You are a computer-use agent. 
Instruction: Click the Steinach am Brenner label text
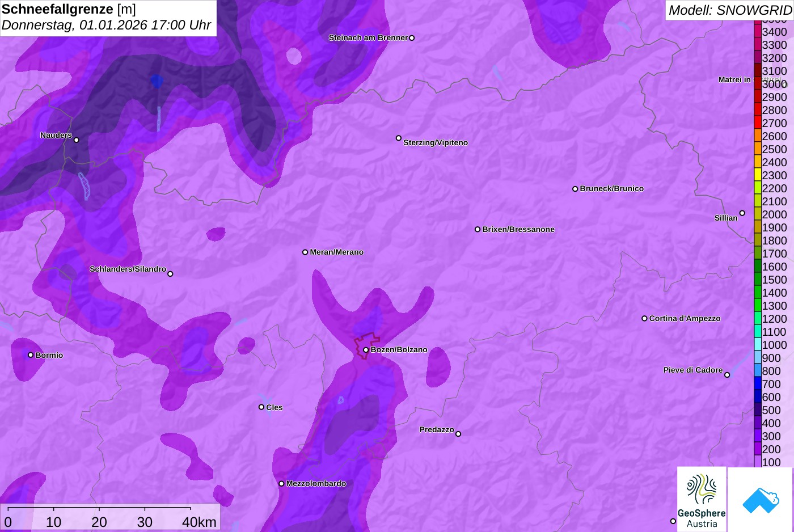[369, 38]
